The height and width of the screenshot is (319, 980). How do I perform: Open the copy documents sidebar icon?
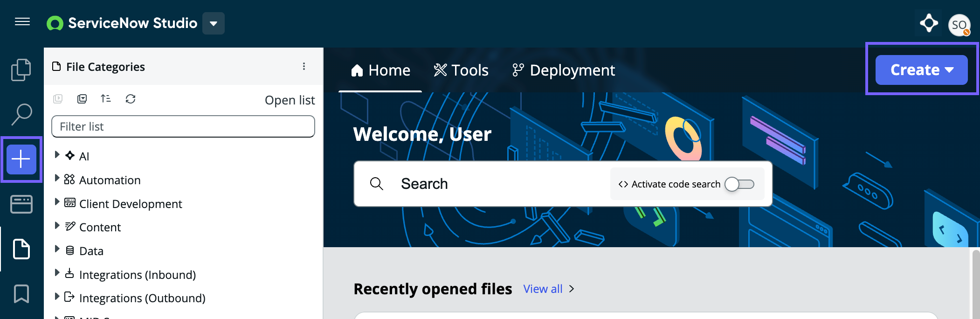(21, 70)
